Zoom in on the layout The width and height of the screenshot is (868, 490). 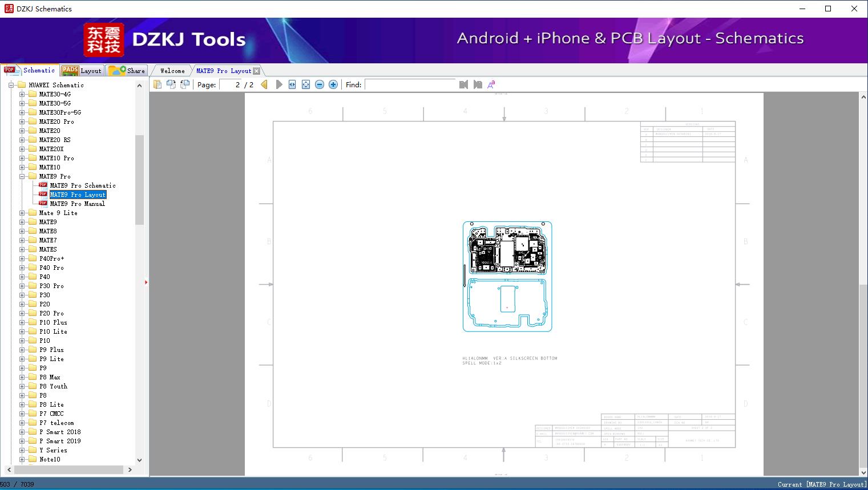333,84
